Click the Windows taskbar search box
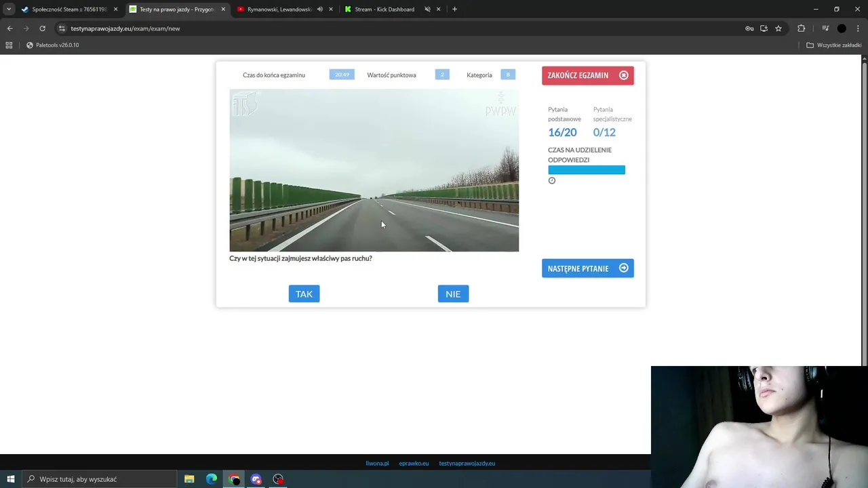This screenshot has width=868, height=488. point(100,479)
